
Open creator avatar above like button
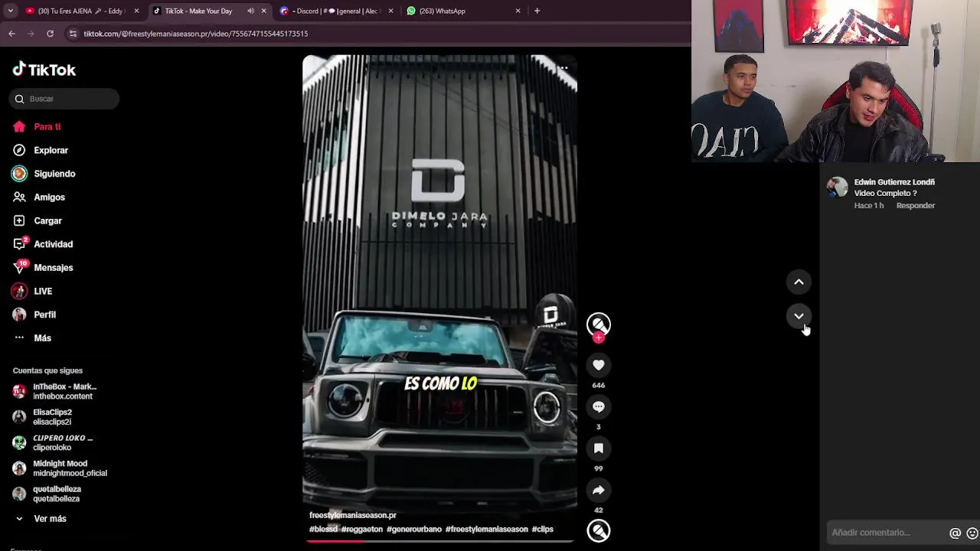point(599,324)
